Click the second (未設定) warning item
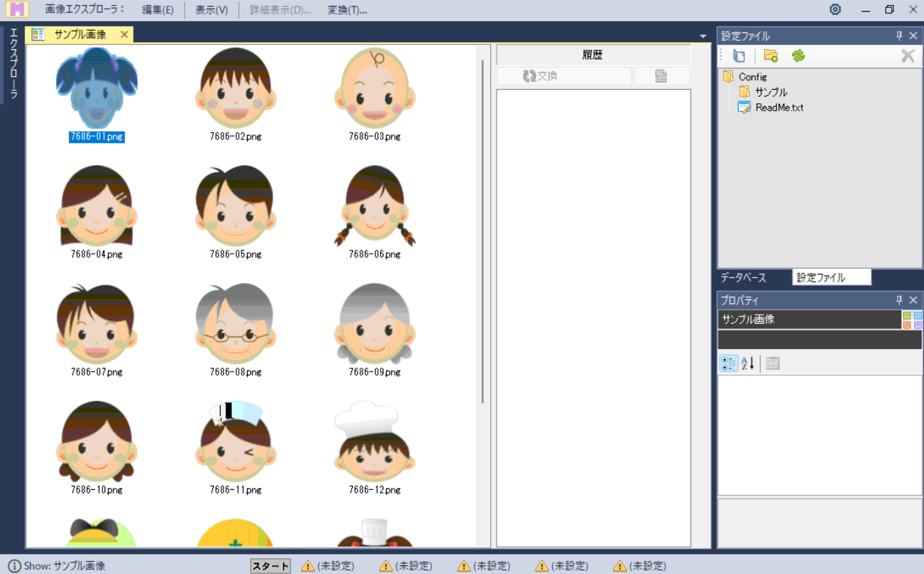This screenshot has width=924, height=574. [x=406, y=566]
